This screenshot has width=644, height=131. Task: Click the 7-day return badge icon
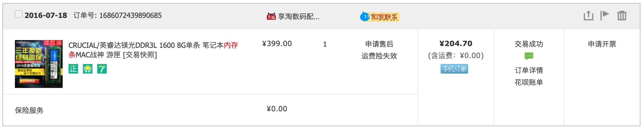click(x=102, y=69)
